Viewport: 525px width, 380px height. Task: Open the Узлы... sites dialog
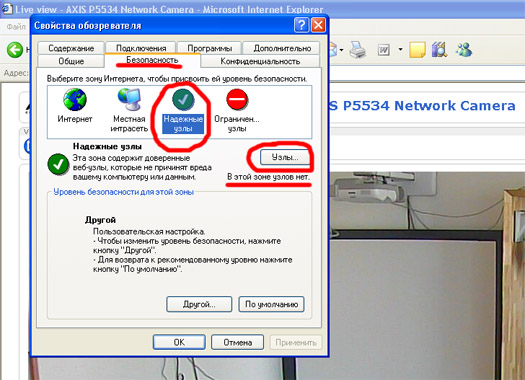pos(285,157)
